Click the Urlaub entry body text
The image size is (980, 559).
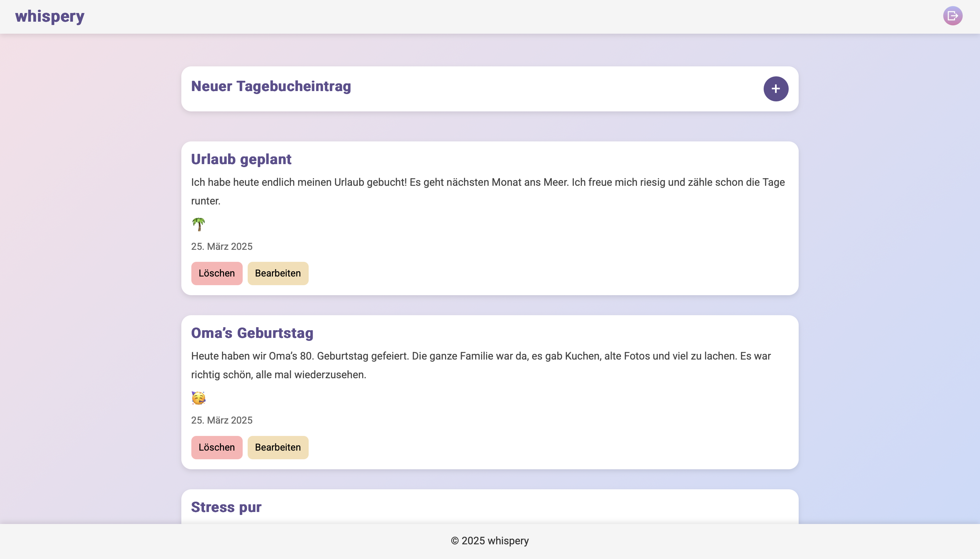coord(487,183)
